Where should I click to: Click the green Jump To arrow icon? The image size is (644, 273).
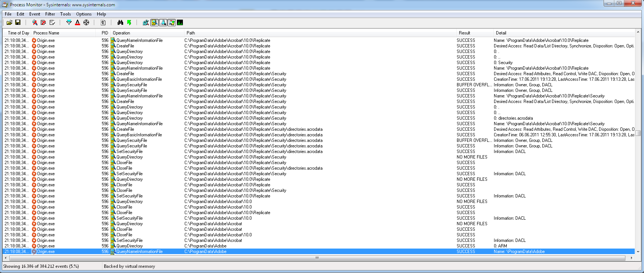pos(129,23)
